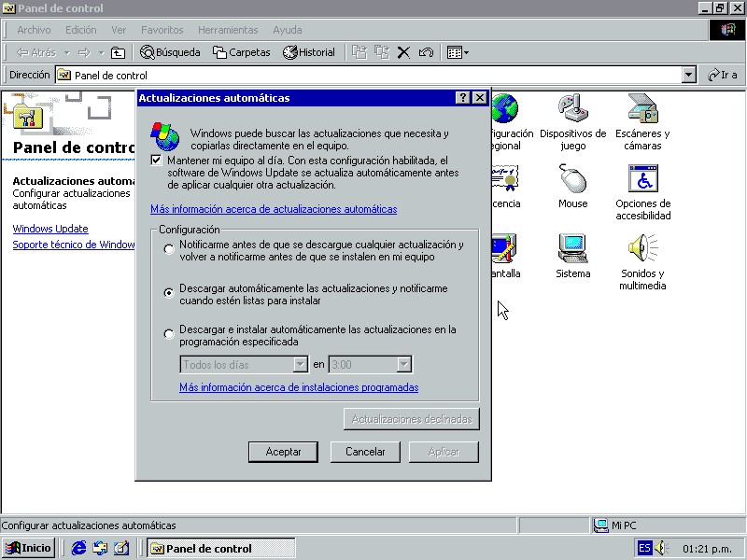Click the Aceptar button
This screenshot has width=747, height=560.
point(283,452)
